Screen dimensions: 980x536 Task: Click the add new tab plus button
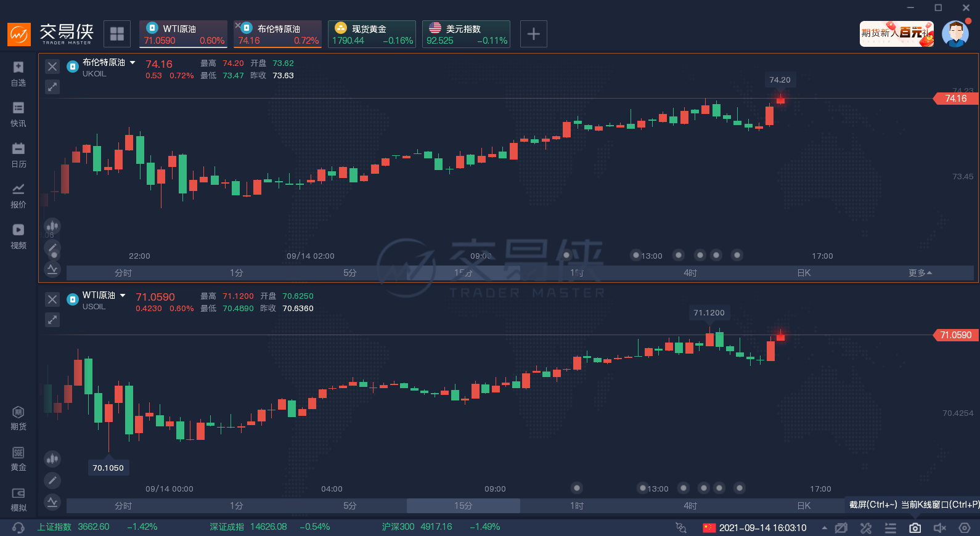(x=534, y=34)
